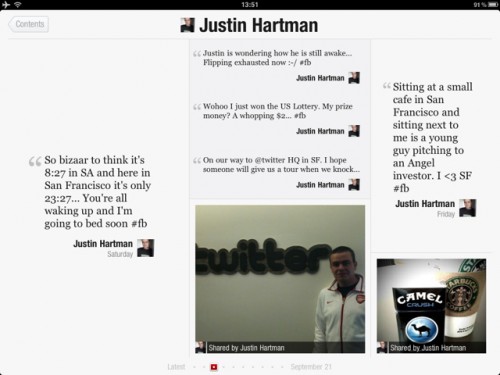Go back using the Contents button
This screenshot has height=375, width=500.
click(x=29, y=24)
